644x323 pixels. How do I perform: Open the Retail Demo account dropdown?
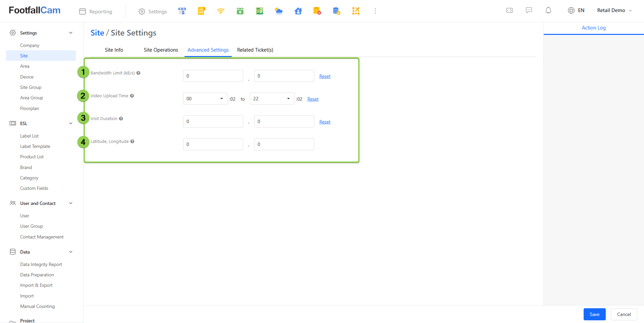tap(614, 10)
